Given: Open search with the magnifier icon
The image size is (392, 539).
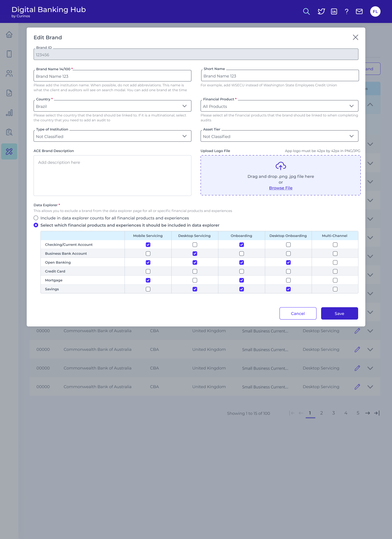Looking at the screenshot, I should pos(306,11).
